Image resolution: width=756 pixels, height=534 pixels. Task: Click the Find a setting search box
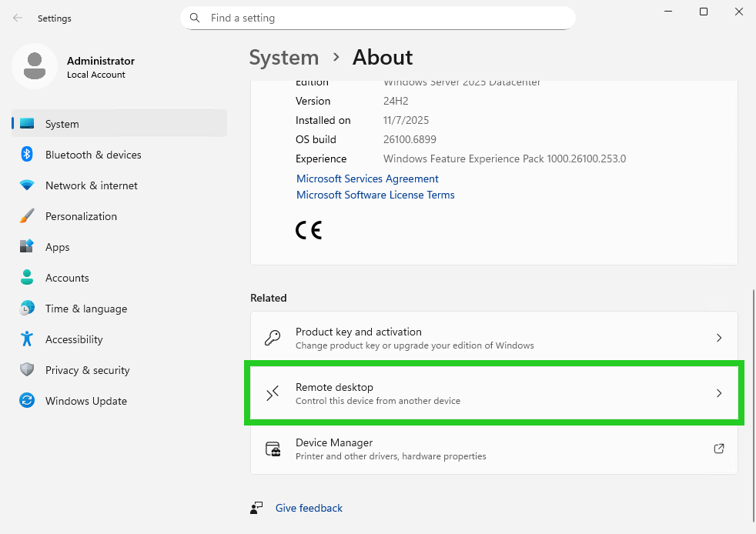(x=377, y=18)
